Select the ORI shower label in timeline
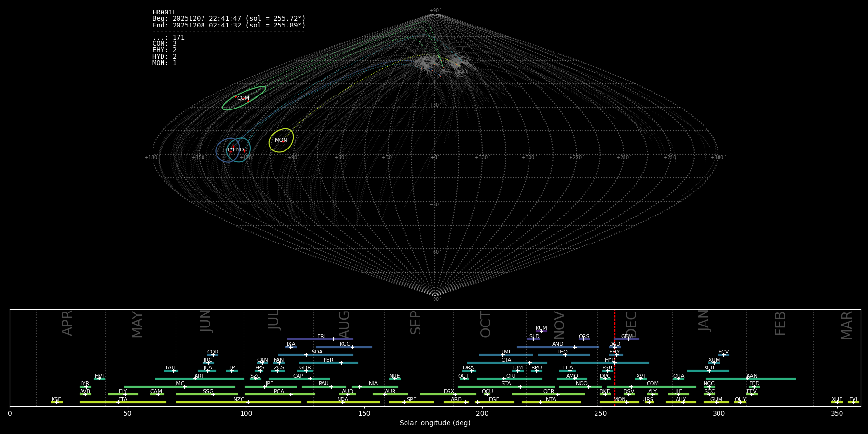Screen dimensions: 868x434 511,376
